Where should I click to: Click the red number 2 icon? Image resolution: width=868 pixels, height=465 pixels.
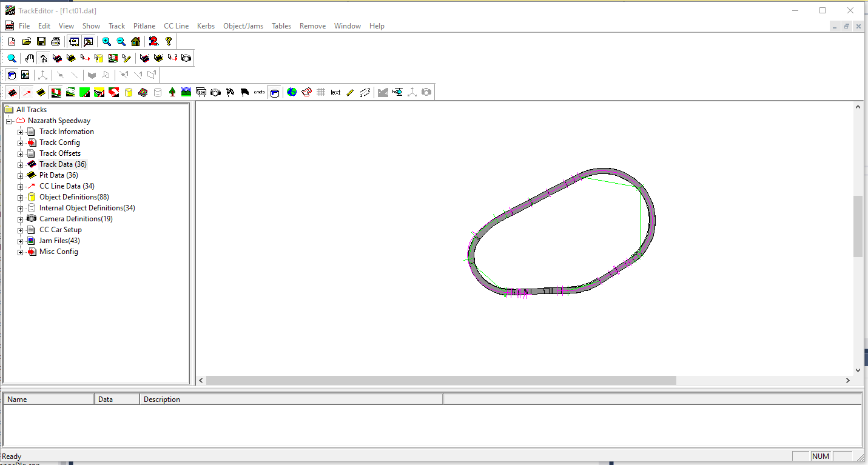tap(153, 41)
